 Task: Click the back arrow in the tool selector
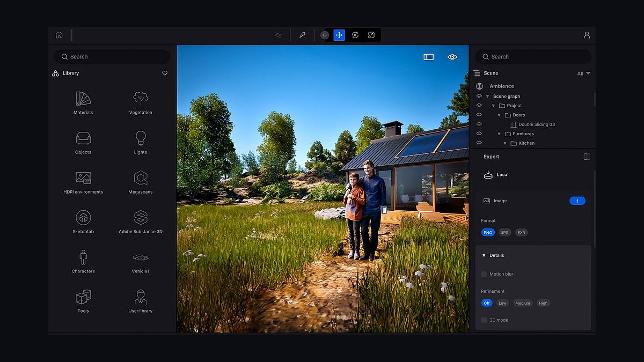click(325, 35)
